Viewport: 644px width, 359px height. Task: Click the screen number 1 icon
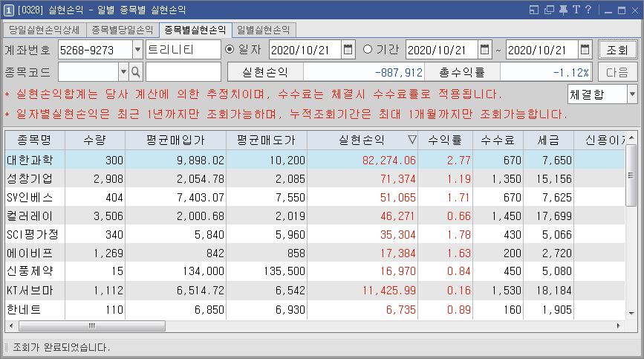[9, 10]
